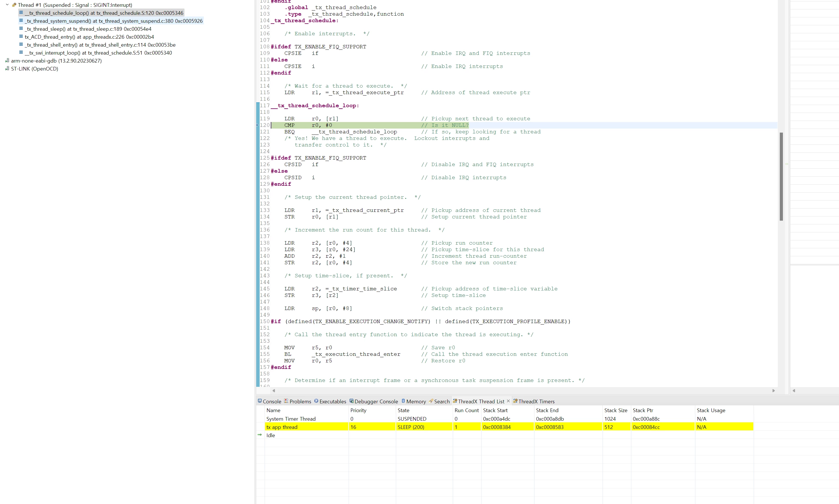The width and height of the screenshot is (839, 504).
Task: Click the Thread #1 thread icon
Action: click(x=14, y=5)
